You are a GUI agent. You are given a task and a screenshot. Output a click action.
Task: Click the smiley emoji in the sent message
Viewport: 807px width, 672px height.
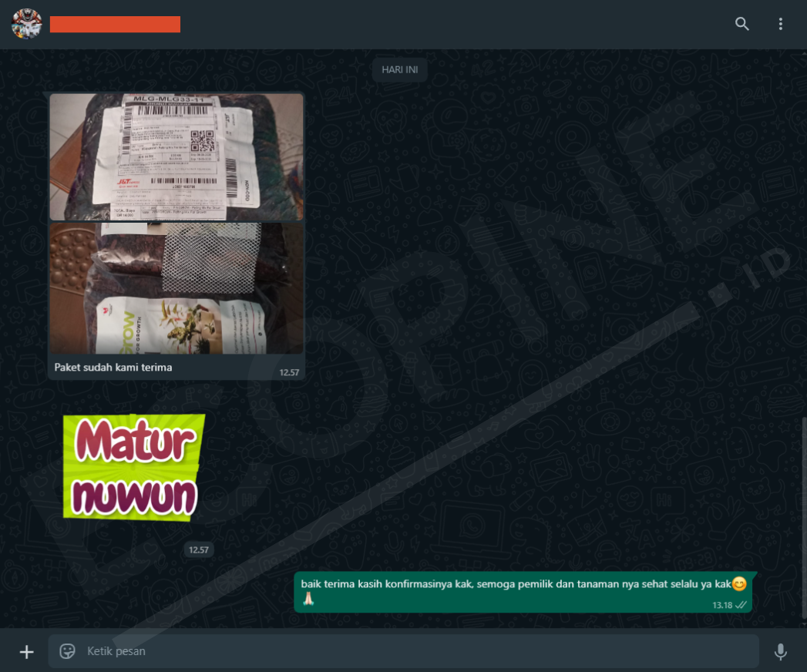[x=739, y=584]
